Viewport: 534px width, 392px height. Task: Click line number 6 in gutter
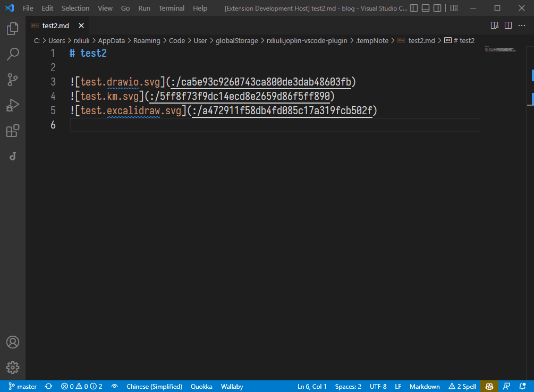pos(53,125)
